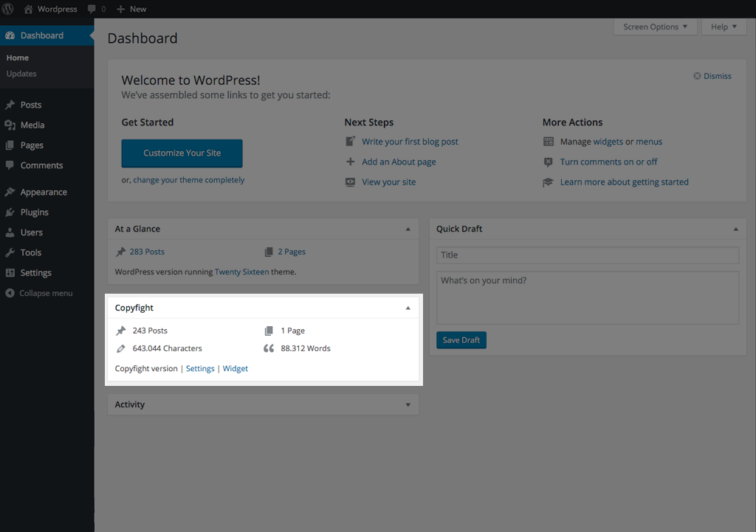
Task: Open the 283 Posts link
Action: (147, 252)
